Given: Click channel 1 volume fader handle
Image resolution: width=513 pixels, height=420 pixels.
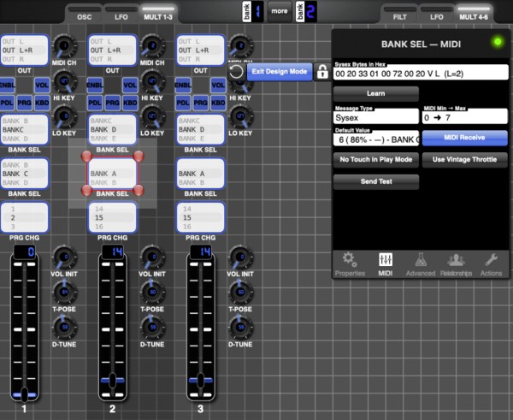Looking at the screenshot, I should 24,394.
